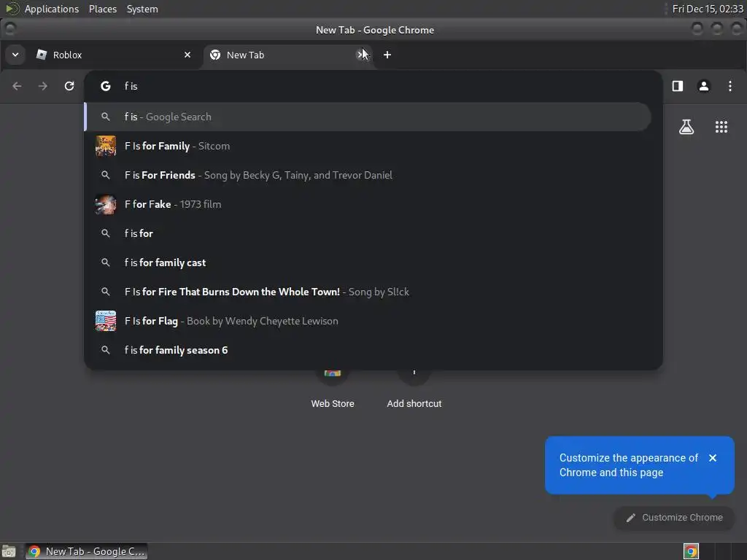The height and width of the screenshot is (560, 747).
Task: Click the F Is for Family thumbnail
Action: 106,146
